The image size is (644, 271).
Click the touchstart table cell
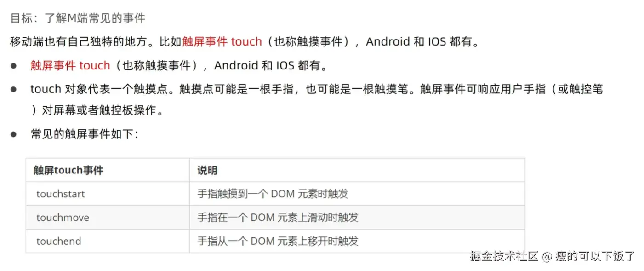[x=61, y=194]
